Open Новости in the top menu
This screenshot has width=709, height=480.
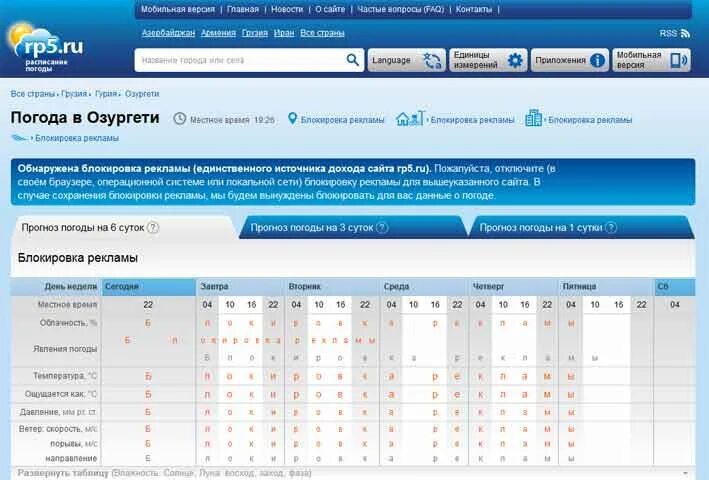point(287,9)
